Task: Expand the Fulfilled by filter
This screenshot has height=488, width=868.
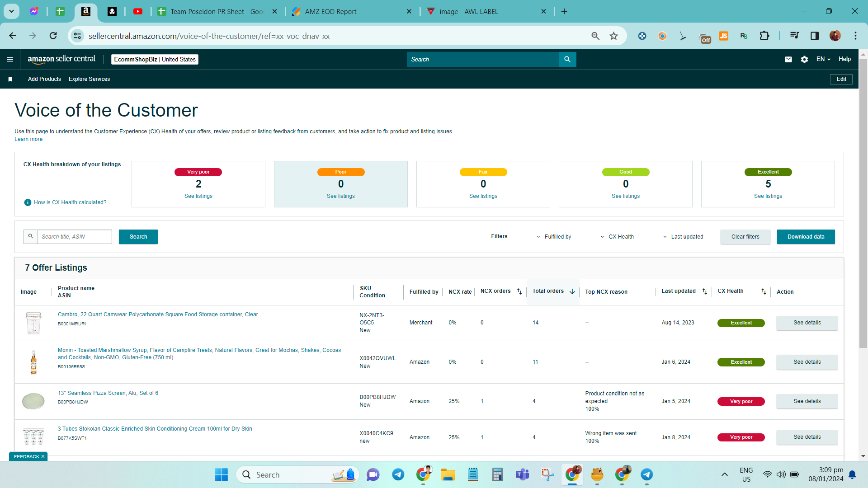Action: [x=554, y=237]
